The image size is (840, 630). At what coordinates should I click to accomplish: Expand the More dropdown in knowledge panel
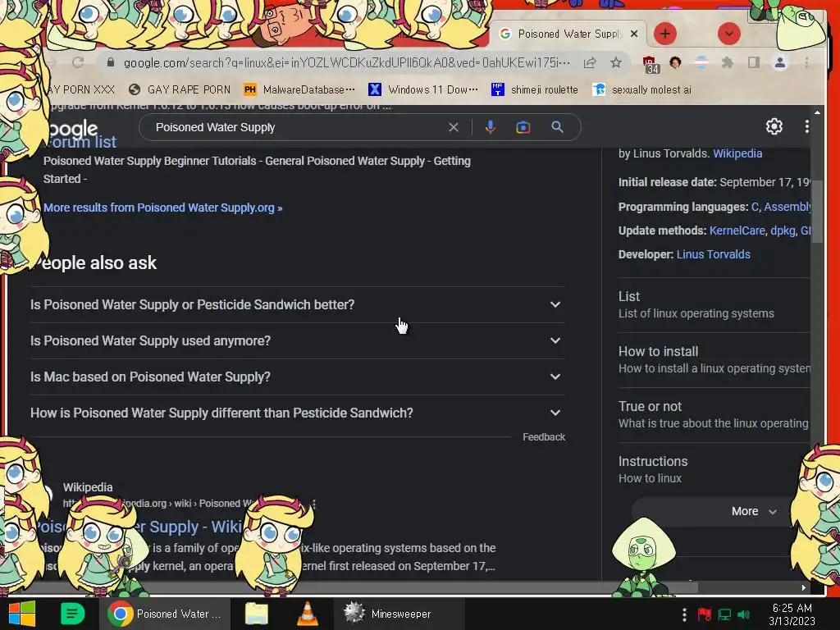click(x=753, y=512)
